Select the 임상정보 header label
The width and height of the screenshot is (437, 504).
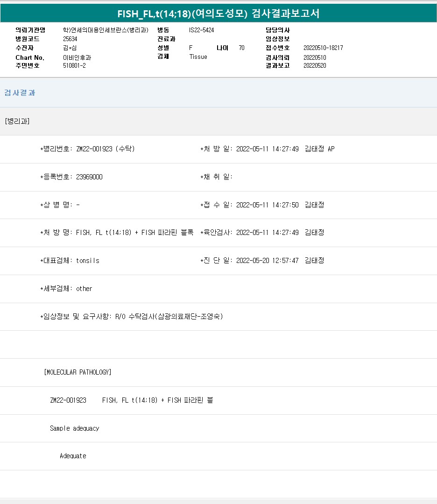[278, 39]
